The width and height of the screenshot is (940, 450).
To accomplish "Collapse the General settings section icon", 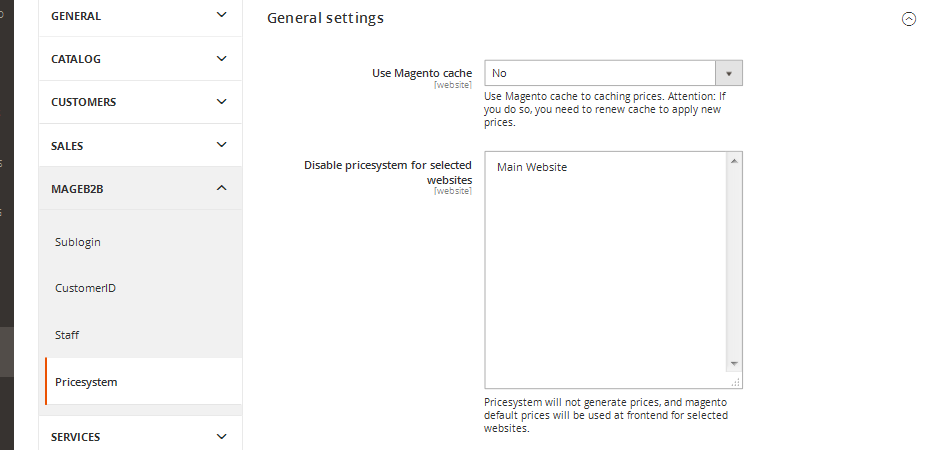I will click(x=909, y=19).
